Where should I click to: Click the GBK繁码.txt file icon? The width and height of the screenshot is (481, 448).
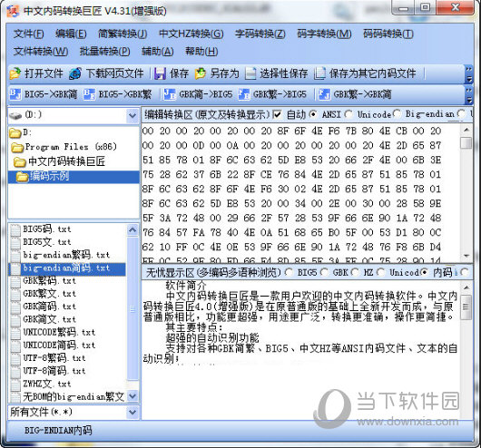[x=15, y=281]
